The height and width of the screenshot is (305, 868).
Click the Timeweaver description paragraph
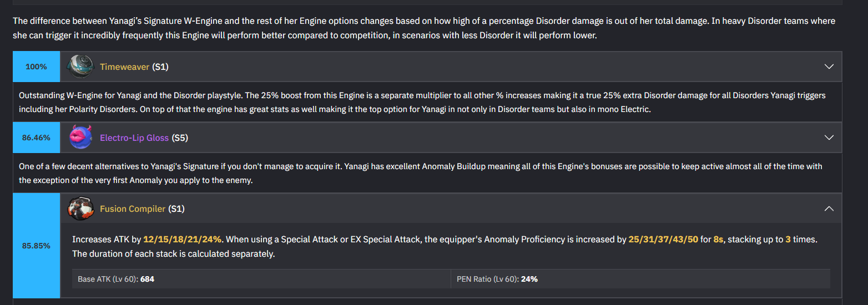(x=422, y=103)
